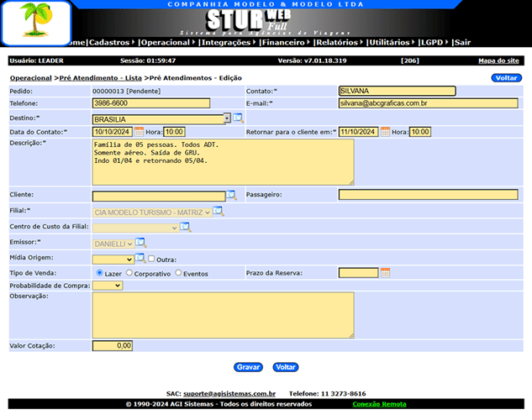Viewport: 532px width, 420px height.
Task: Click the Filial lookup magnifier icon
Action: [219, 211]
